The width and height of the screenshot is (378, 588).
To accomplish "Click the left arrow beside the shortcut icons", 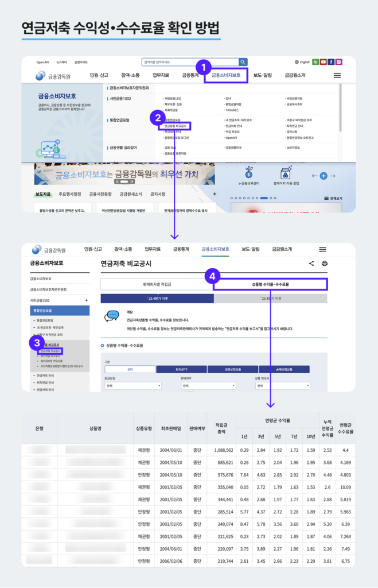I will coord(314,176).
